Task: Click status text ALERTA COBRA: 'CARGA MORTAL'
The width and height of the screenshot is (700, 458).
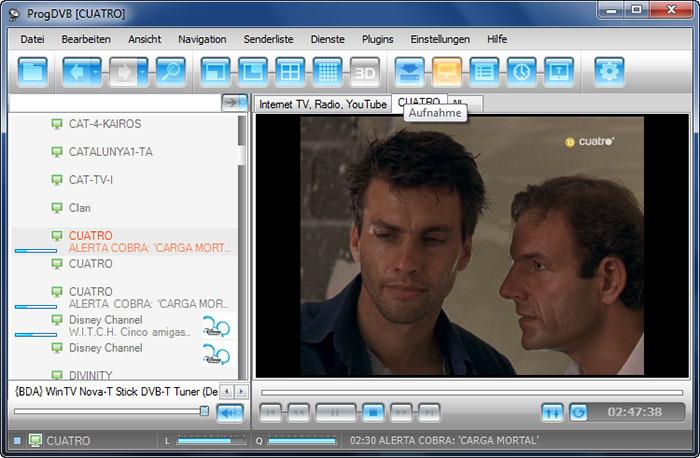Action: pos(459,441)
